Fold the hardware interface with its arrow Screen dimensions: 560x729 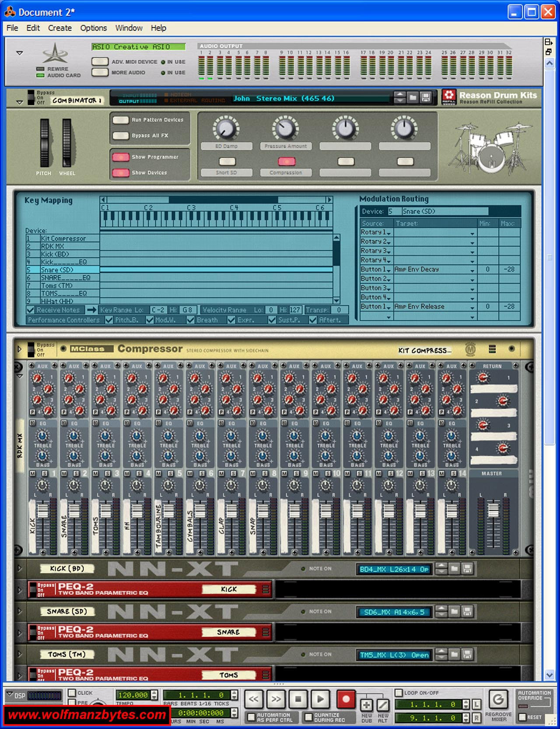pyautogui.click(x=19, y=53)
